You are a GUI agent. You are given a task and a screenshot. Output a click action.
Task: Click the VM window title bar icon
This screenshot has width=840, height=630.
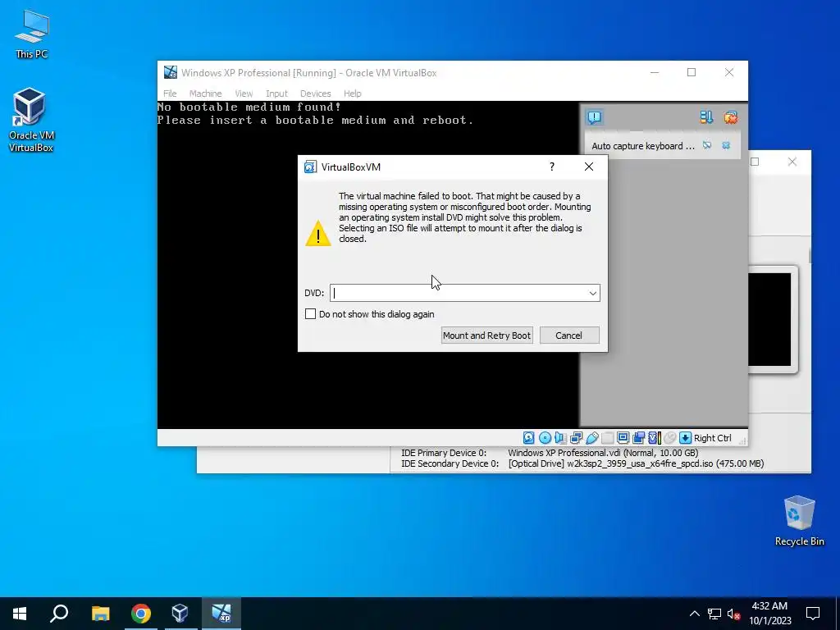coord(171,72)
